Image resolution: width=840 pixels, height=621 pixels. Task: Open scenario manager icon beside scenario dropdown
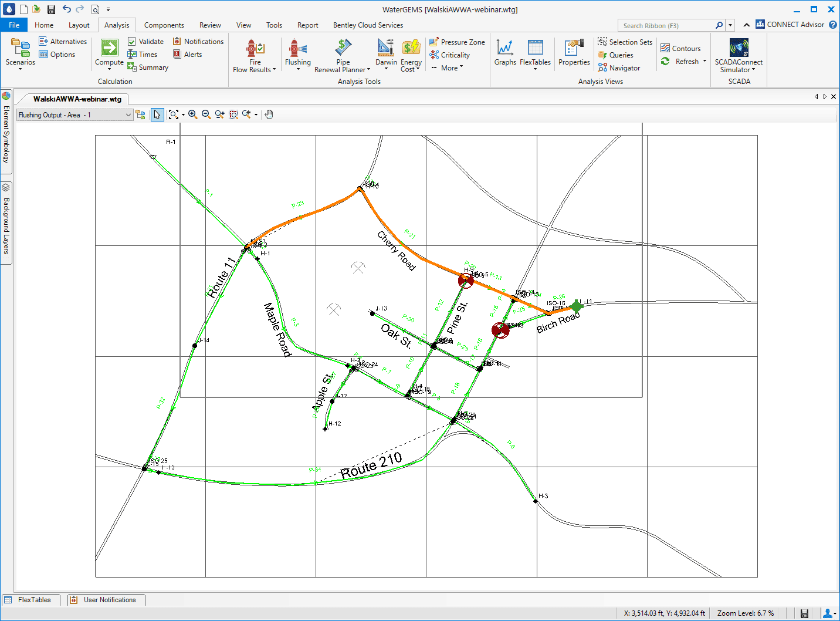tap(140, 114)
